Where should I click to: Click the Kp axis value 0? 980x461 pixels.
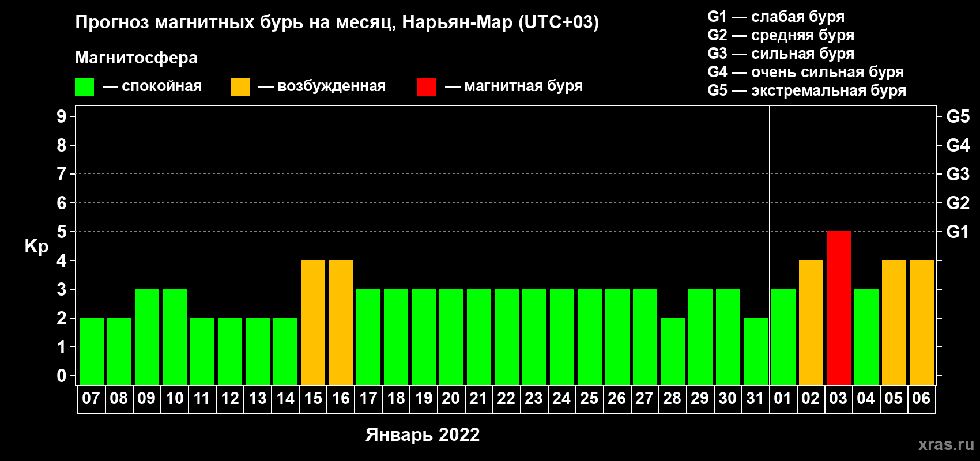[62, 376]
